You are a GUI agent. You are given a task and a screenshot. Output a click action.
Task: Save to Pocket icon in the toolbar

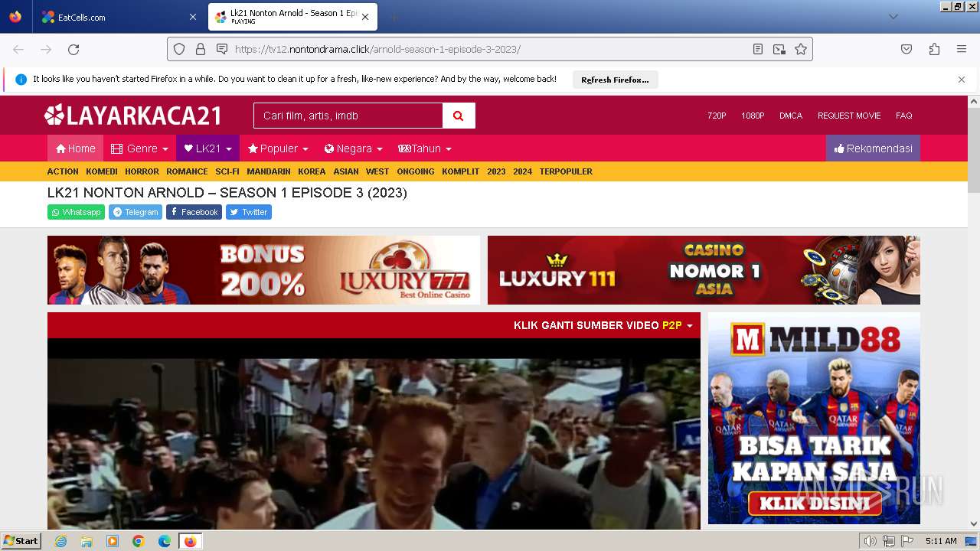906,49
